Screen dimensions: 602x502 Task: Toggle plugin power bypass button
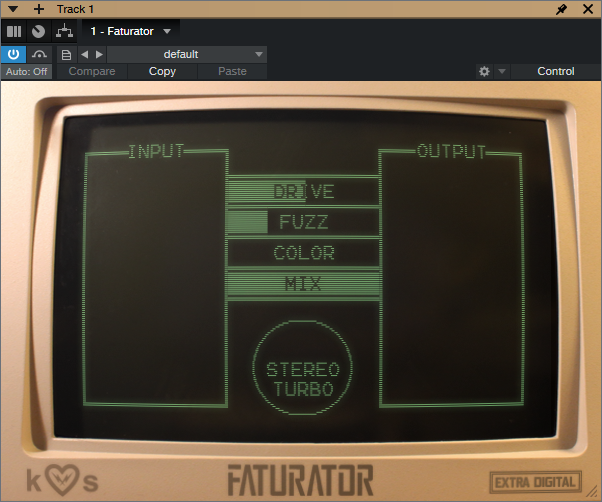(x=13, y=54)
